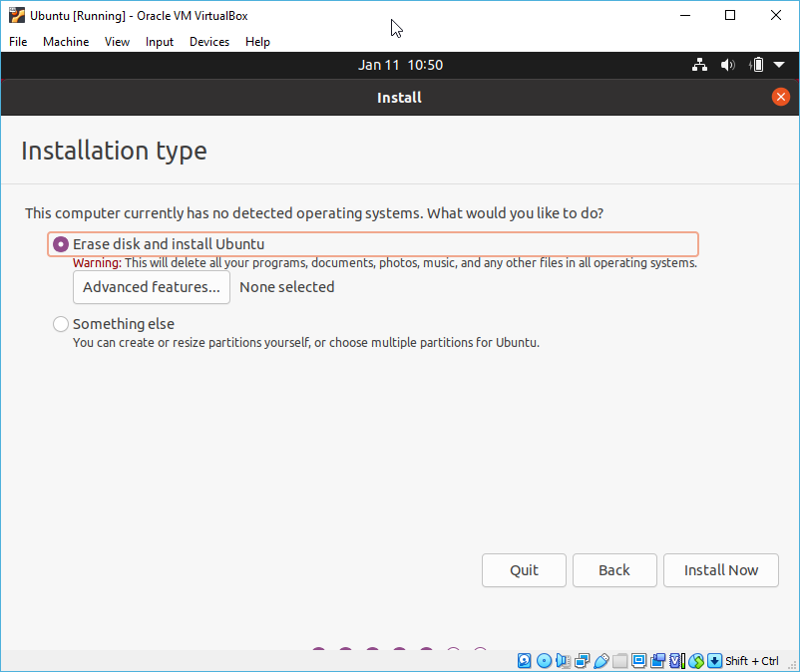Click Install Now
The image size is (800, 672).
point(721,570)
